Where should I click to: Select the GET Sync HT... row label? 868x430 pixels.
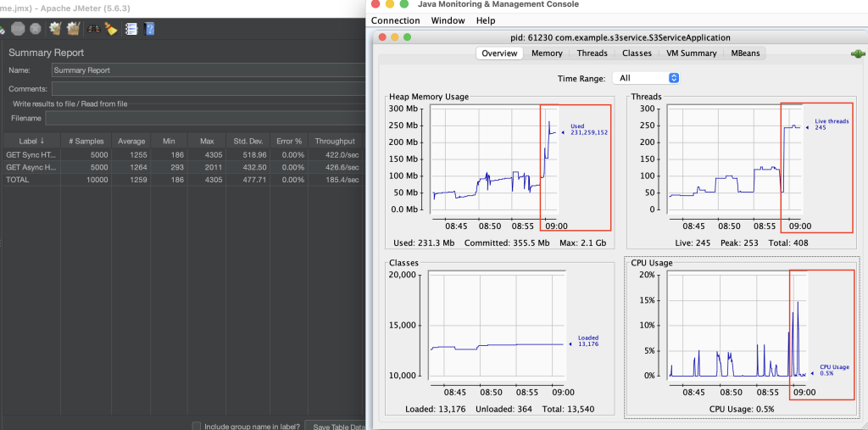31,155
